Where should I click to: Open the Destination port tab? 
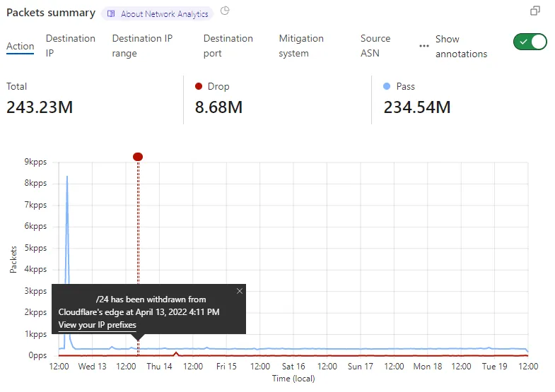coord(228,46)
